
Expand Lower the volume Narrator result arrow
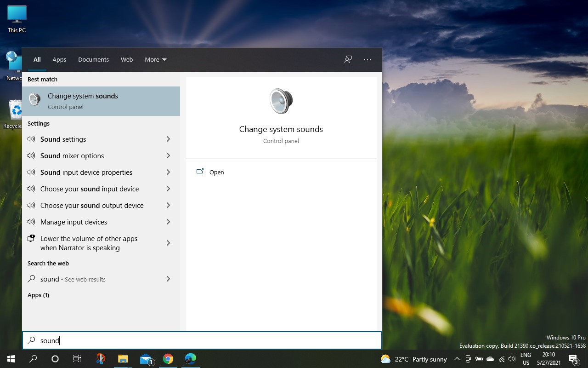pyautogui.click(x=168, y=243)
